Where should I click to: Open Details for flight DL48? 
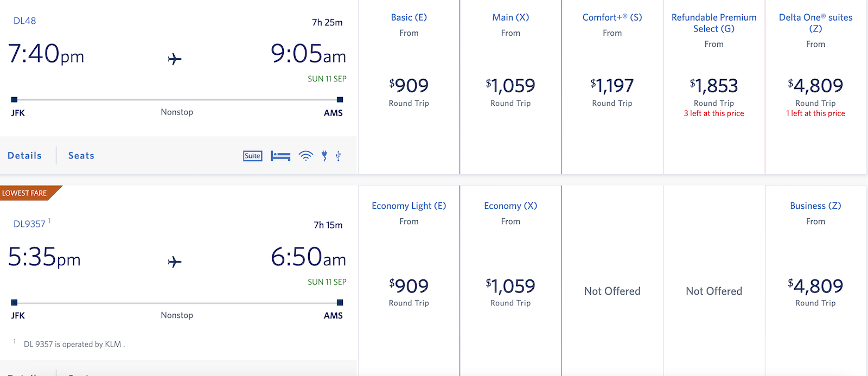24,155
